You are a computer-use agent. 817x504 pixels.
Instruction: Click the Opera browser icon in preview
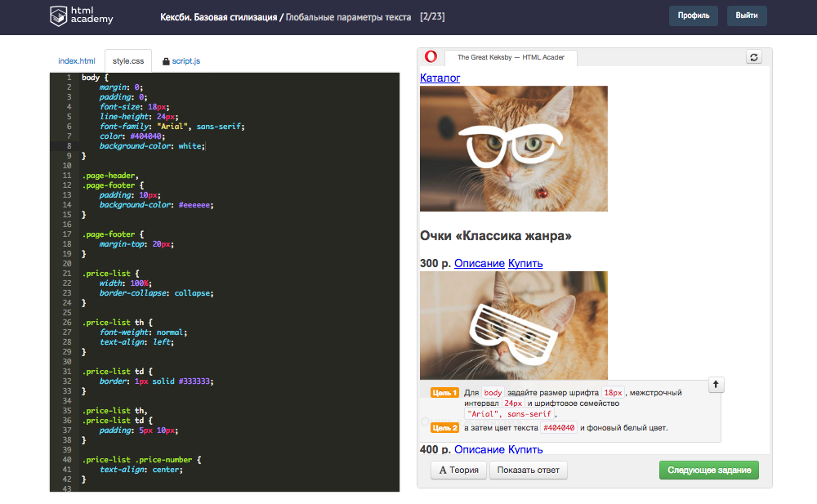[x=431, y=56]
